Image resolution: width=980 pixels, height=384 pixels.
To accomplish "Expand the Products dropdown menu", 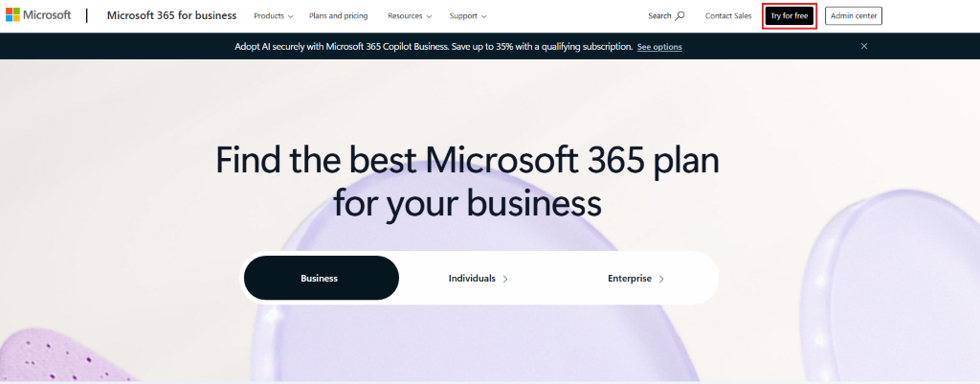I will coord(274,15).
